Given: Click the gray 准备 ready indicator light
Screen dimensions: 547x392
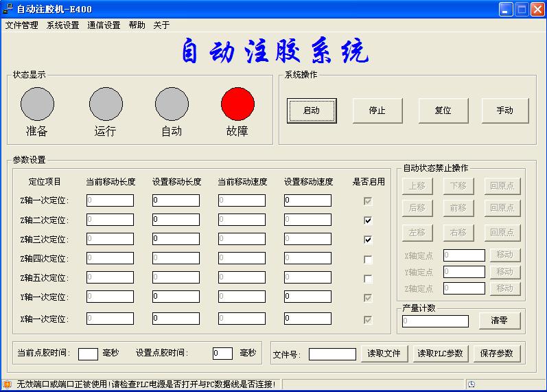Looking at the screenshot, I should pos(37,104).
